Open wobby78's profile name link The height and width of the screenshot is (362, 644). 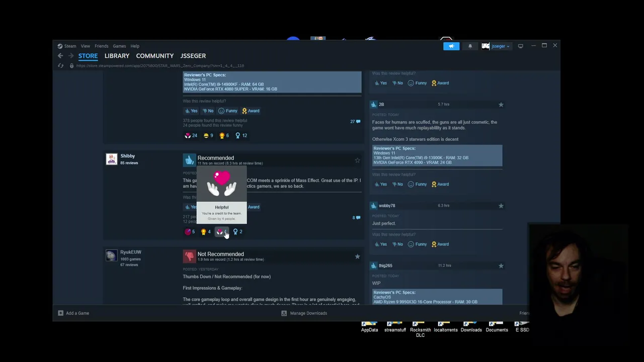pos(387,206)
